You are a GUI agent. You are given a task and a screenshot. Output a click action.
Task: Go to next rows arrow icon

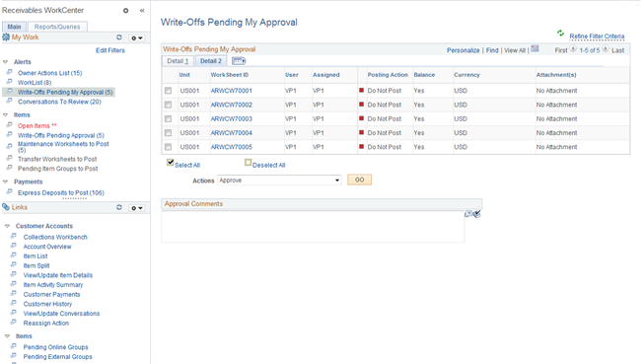pos(605,49)
